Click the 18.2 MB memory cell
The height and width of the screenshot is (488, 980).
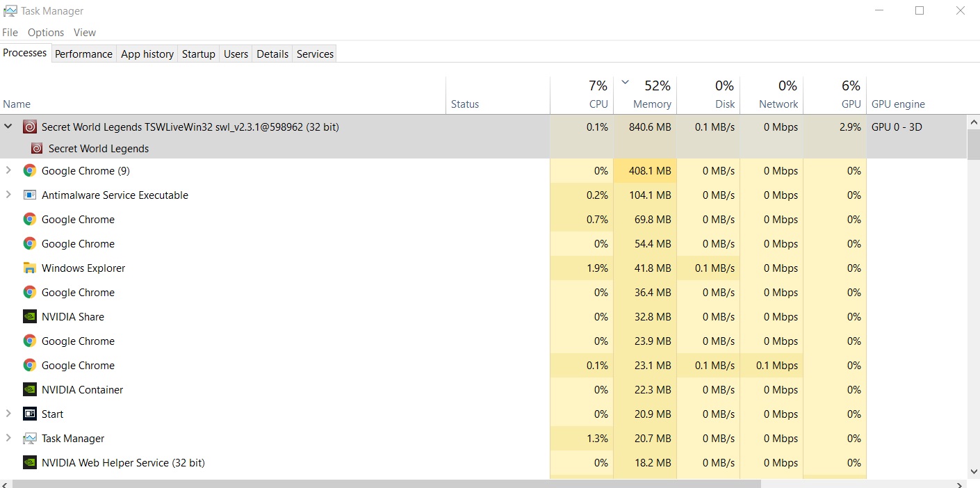click(645, 463)
